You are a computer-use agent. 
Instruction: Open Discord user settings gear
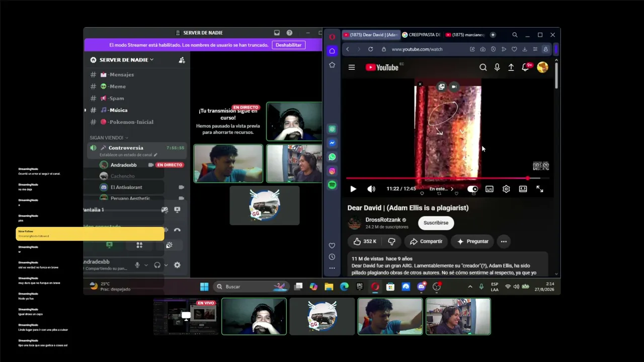(177, 265)
